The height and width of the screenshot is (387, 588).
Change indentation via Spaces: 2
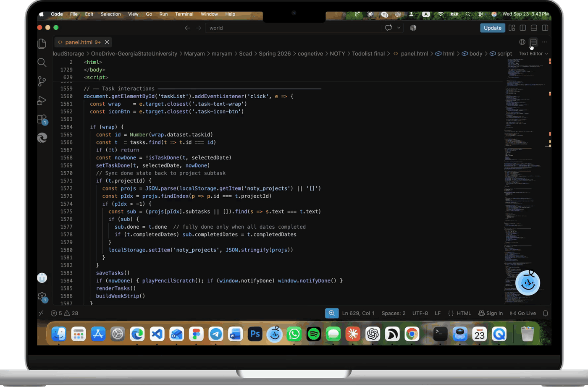pos(394,313)
